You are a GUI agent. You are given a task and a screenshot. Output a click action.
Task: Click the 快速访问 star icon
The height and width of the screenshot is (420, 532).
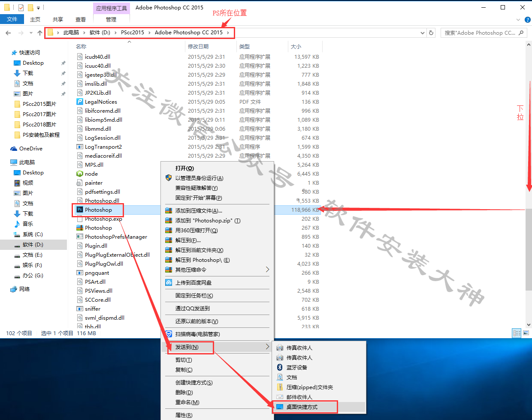pos(14,53)
